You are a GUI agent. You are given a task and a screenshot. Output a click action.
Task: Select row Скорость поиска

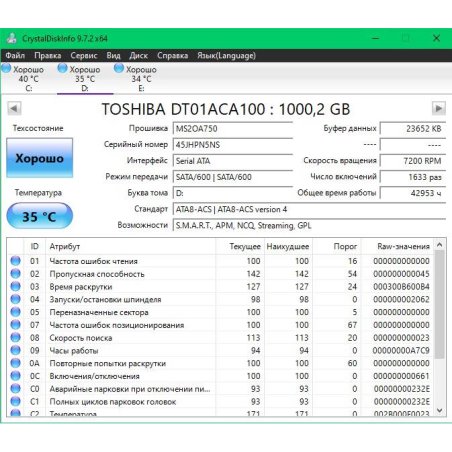220,338
